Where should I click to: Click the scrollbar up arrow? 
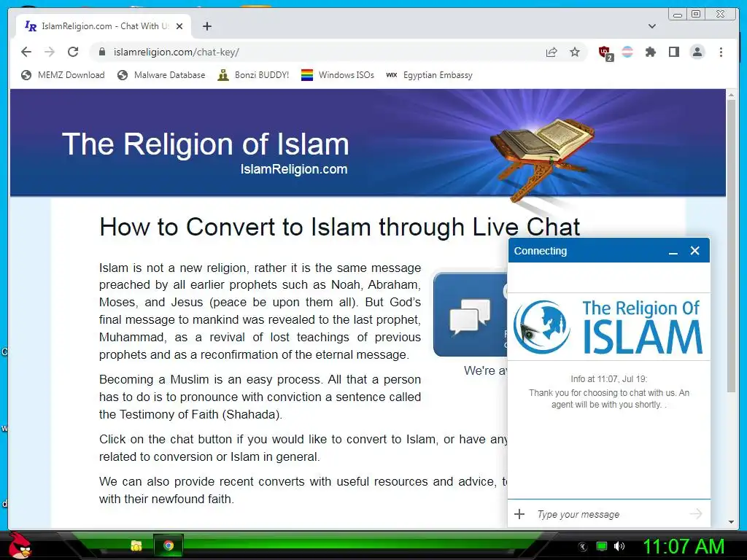click(x=731, y=96)
